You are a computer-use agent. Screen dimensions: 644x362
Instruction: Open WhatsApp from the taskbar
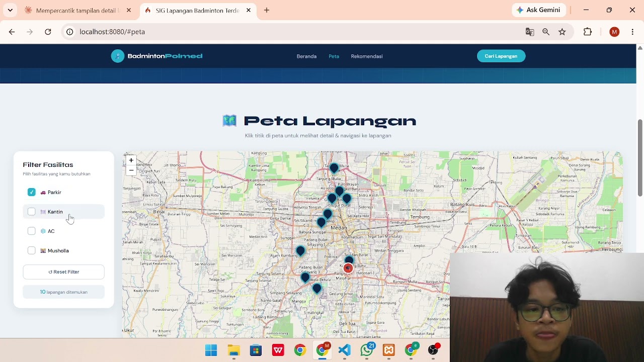pos(367,350)
